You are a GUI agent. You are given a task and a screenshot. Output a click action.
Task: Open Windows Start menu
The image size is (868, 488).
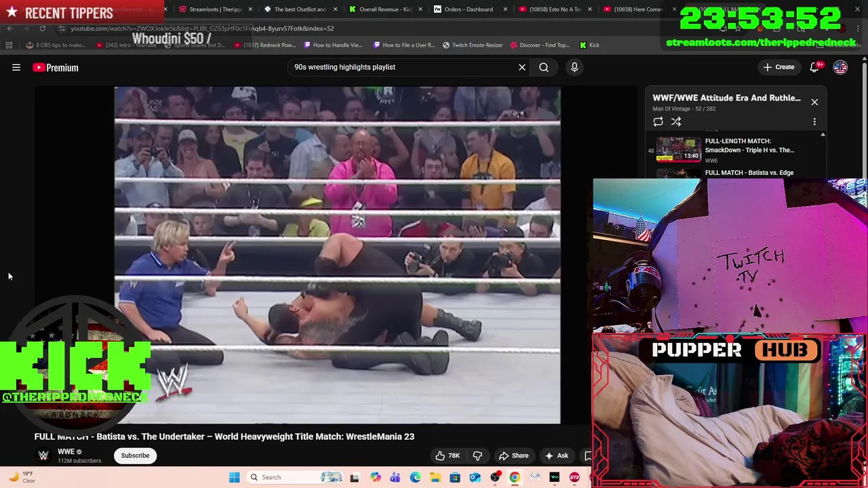coord(234,477)
